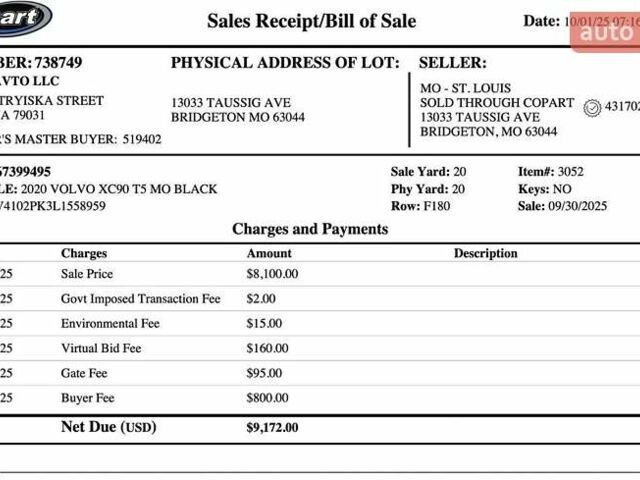Select the Sale Price amount $8,100.00

(x=272, y=274)
